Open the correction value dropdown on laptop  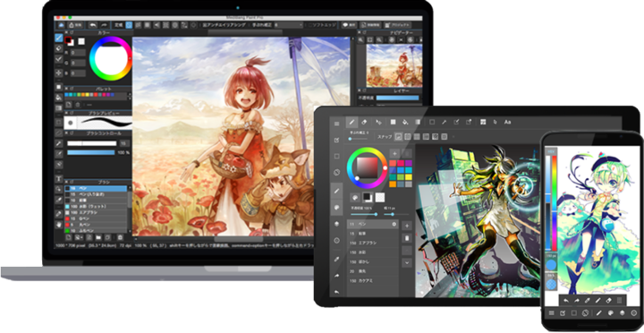click(289, 25)
